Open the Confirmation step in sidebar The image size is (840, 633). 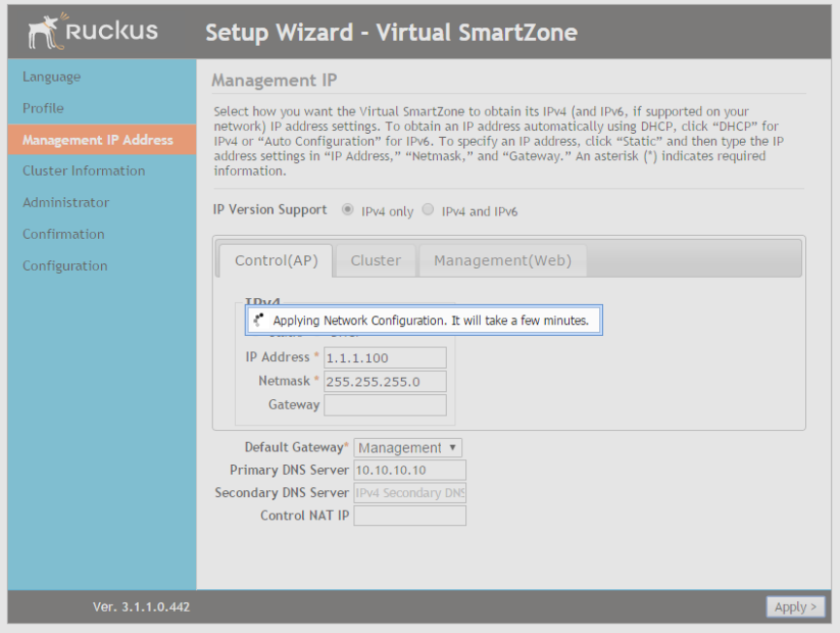point(63,234)
